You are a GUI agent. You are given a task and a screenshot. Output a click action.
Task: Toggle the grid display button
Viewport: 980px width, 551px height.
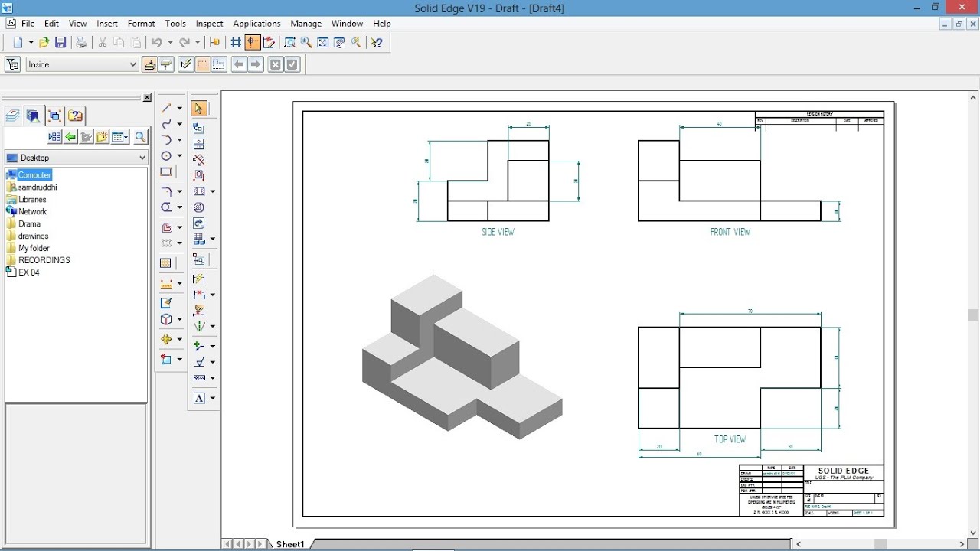[236, 43]
